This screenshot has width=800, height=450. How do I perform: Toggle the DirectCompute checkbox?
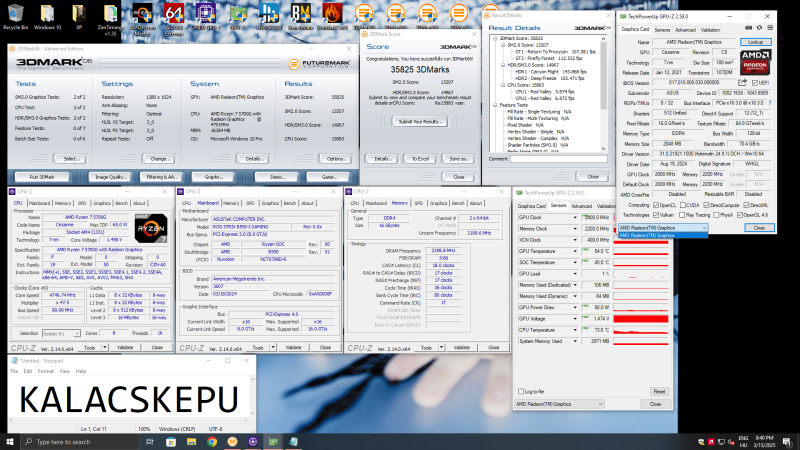(707, 205)
